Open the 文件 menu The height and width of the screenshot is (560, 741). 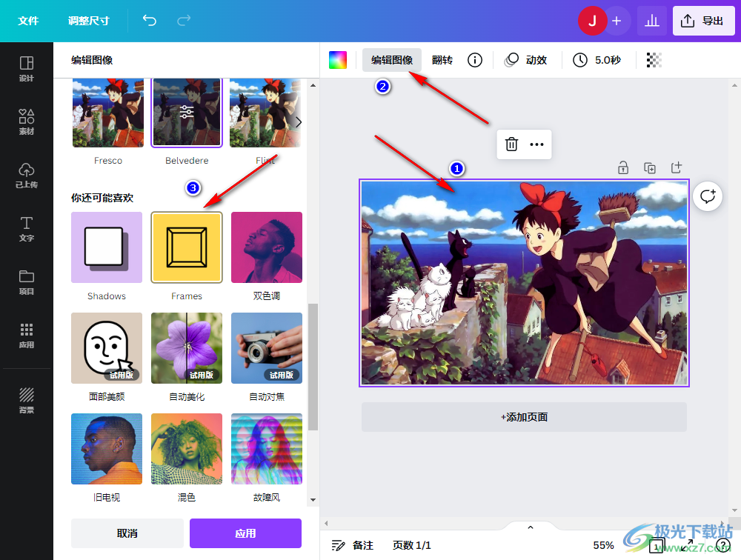(x=28, y=21)
